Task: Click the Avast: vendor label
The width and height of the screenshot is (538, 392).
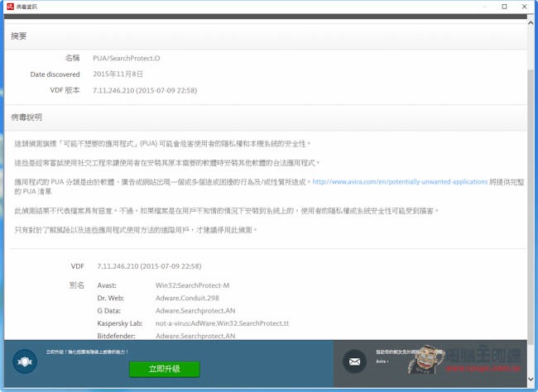Action: point(107,285)
